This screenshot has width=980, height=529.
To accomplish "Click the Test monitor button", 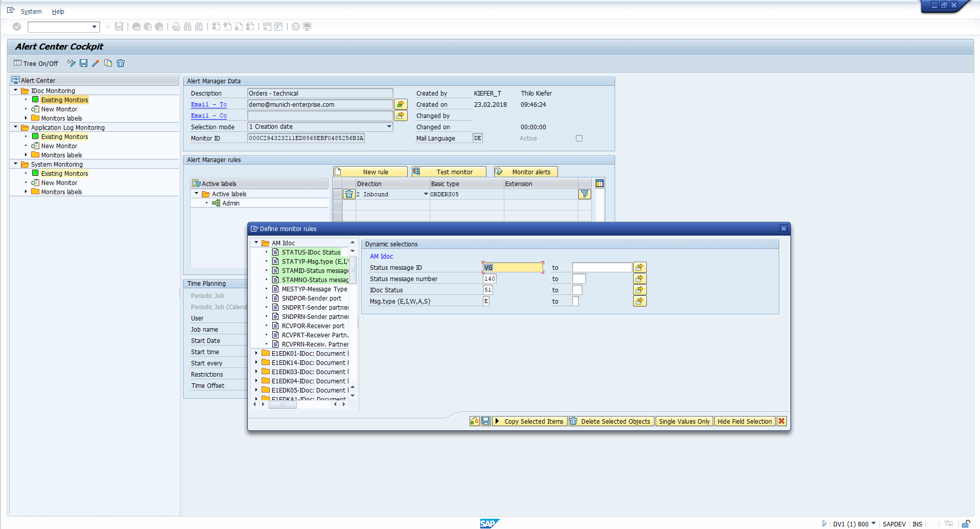I will pyautogui.click(x=449, y=172).
